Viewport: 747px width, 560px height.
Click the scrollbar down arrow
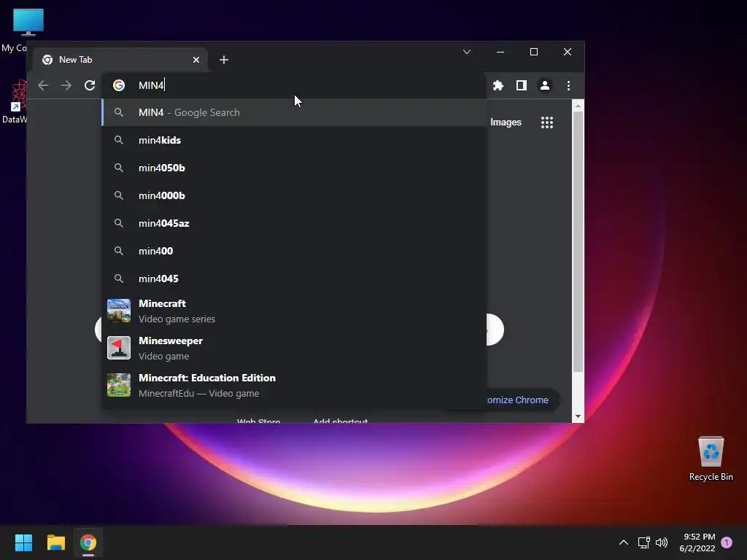click(x=578, y=416)
